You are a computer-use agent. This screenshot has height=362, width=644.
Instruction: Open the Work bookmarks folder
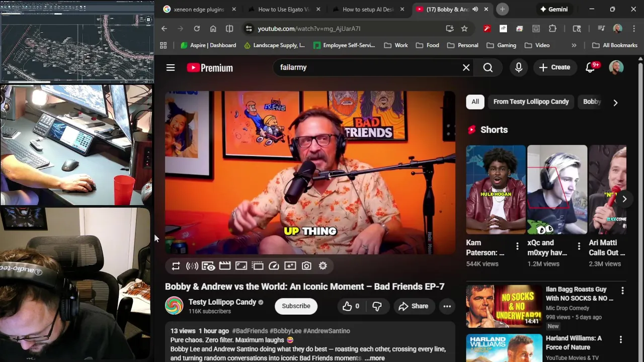[x=396, y=45]
